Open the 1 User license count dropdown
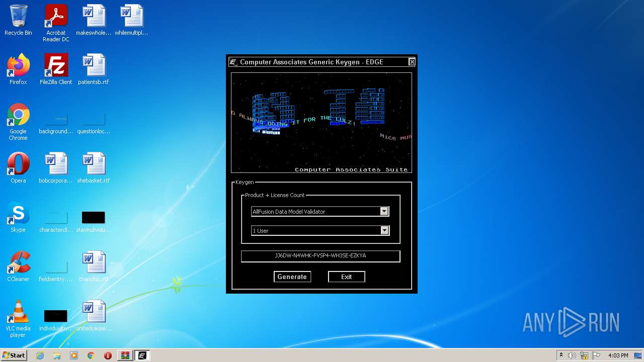 (x=384, y=231)
